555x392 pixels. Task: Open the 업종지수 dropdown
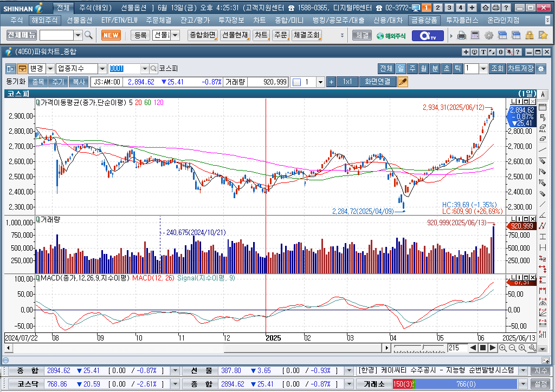(102, 69)
